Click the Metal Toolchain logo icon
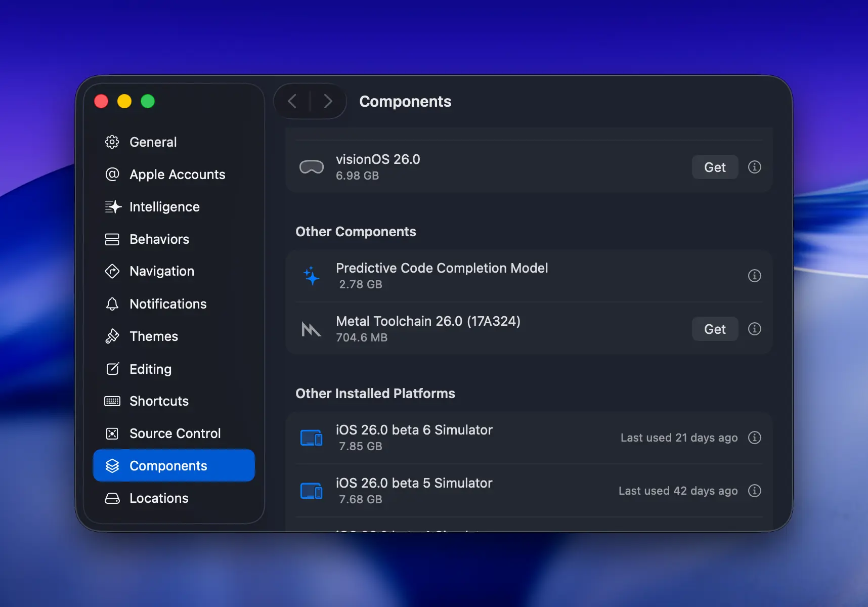868x607 pixels. (311, 329)
